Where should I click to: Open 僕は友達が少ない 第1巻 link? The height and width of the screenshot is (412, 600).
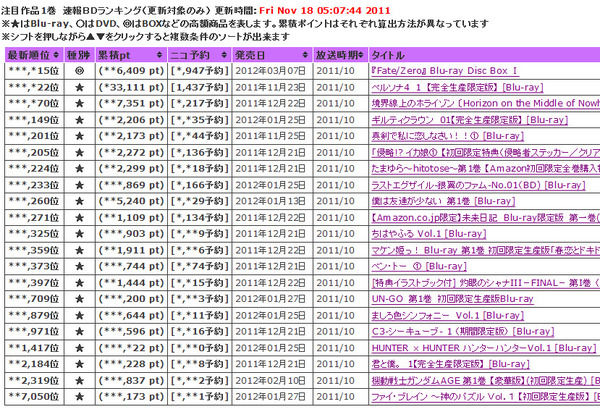click(443, 201)
